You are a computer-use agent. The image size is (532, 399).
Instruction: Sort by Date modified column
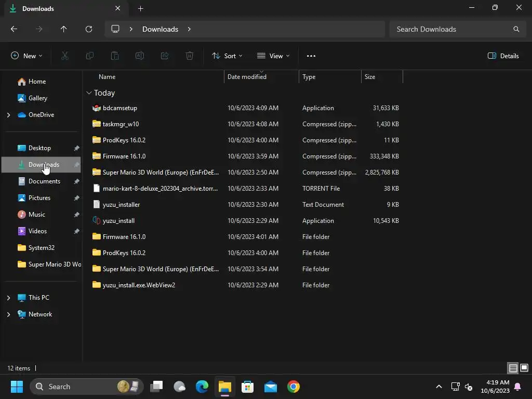247,77
